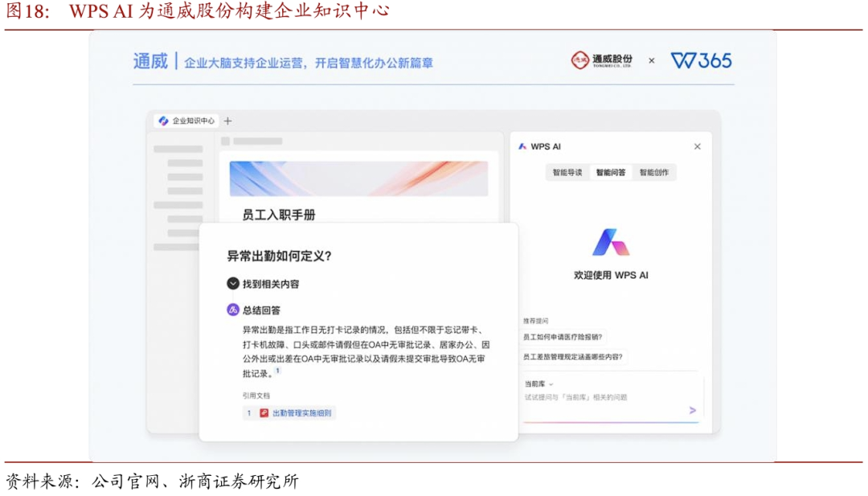Open the 当前库 scope dropdown
Viewport: 868px width, 496px height.
(x=538, y=384)
